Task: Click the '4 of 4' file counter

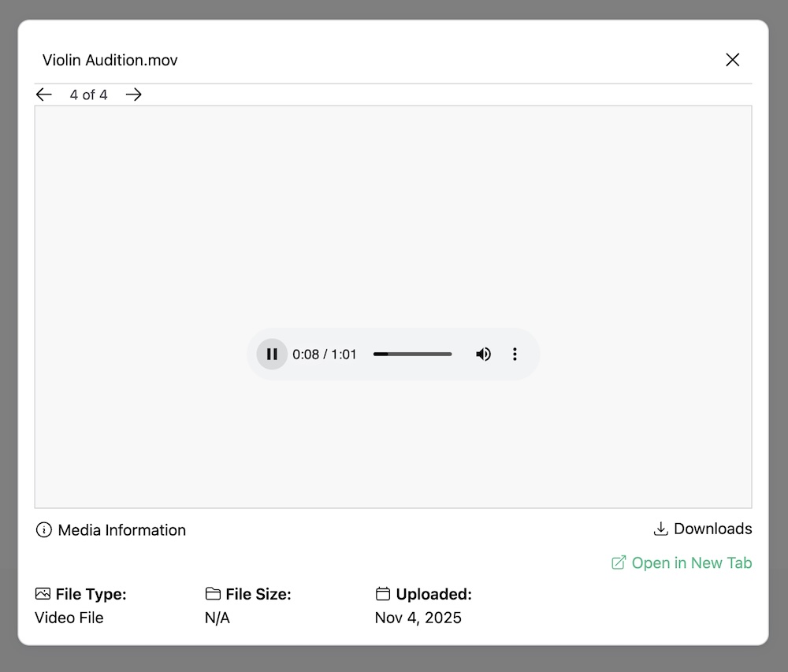Action: [88, 95]
